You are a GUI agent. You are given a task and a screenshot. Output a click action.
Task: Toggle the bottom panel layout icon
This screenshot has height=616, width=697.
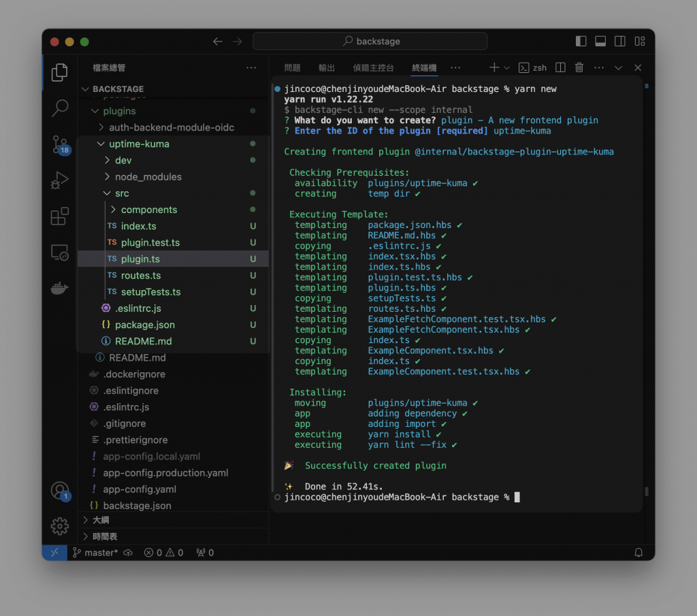(600, 42)
